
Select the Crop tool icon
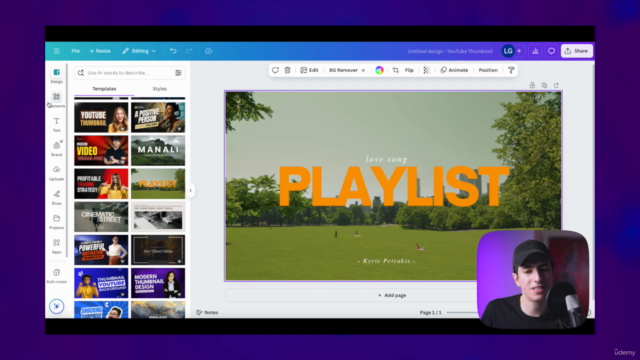[395, 70]
